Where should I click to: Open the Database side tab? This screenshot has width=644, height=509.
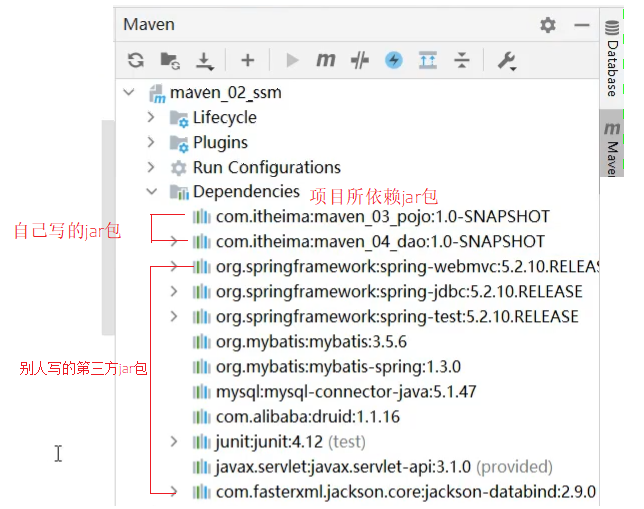click(611, 62)
